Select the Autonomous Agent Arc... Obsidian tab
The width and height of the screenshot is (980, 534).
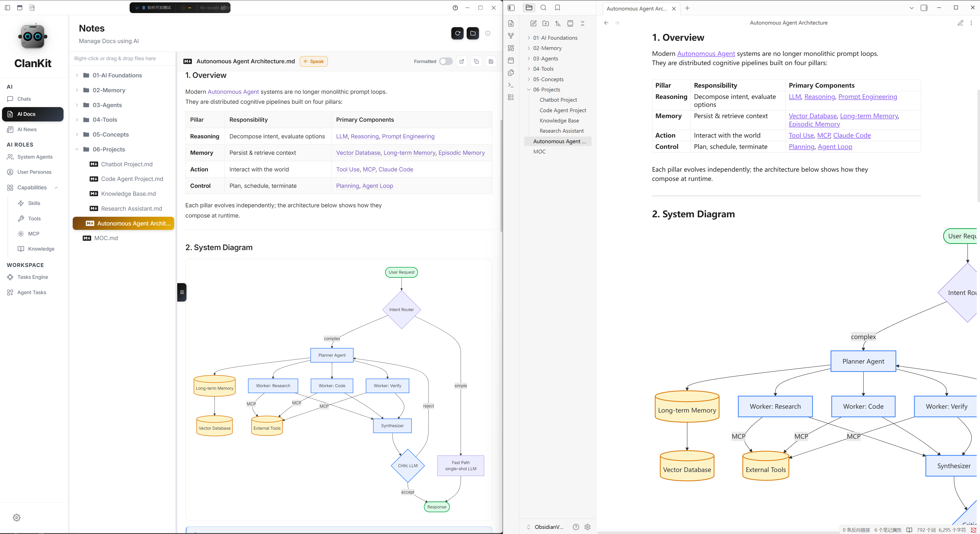[637, 8]
